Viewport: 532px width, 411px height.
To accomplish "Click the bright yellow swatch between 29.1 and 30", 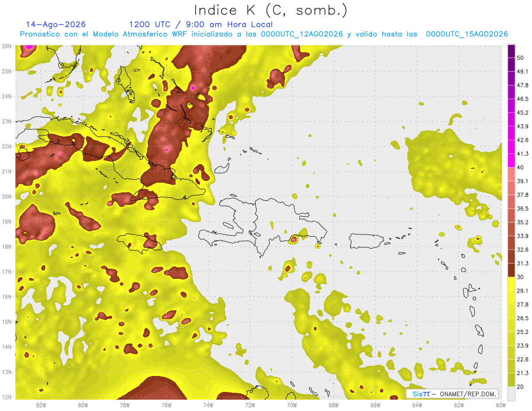I will pyautogui.click(x=511, y=284).
